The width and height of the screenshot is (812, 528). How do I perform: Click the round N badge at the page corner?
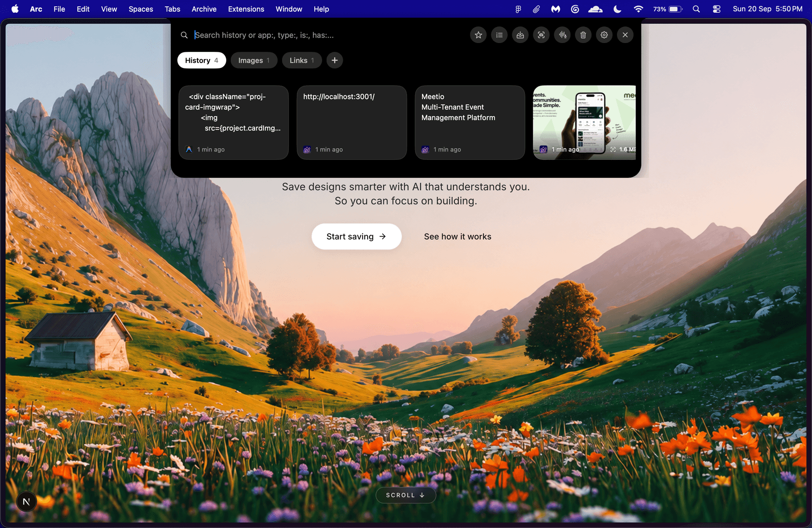pos(26,502)
